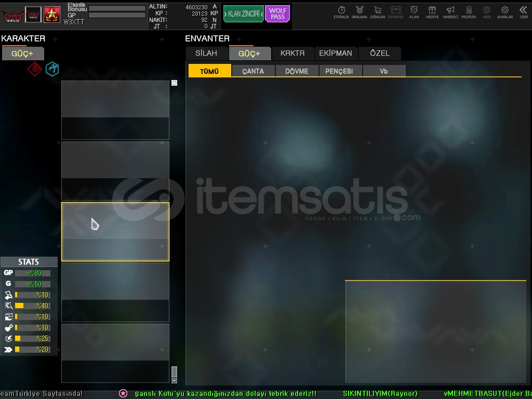Switch to the EKİPMAN inventory tab
This screenshot has height=399, width=532.
point(335,54)
